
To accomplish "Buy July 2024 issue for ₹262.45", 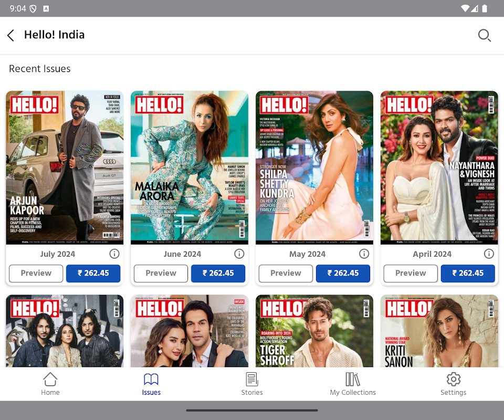I will tap(93, 274).
